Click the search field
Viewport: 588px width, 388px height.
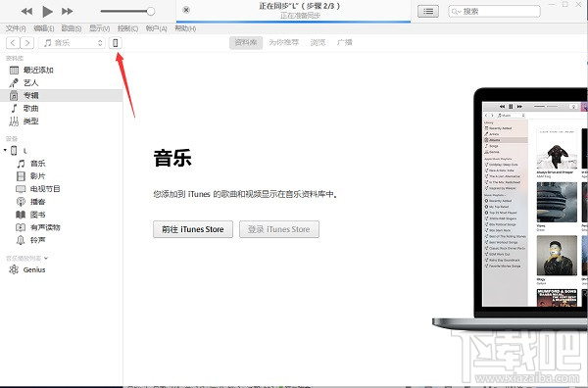coord(494,11)
